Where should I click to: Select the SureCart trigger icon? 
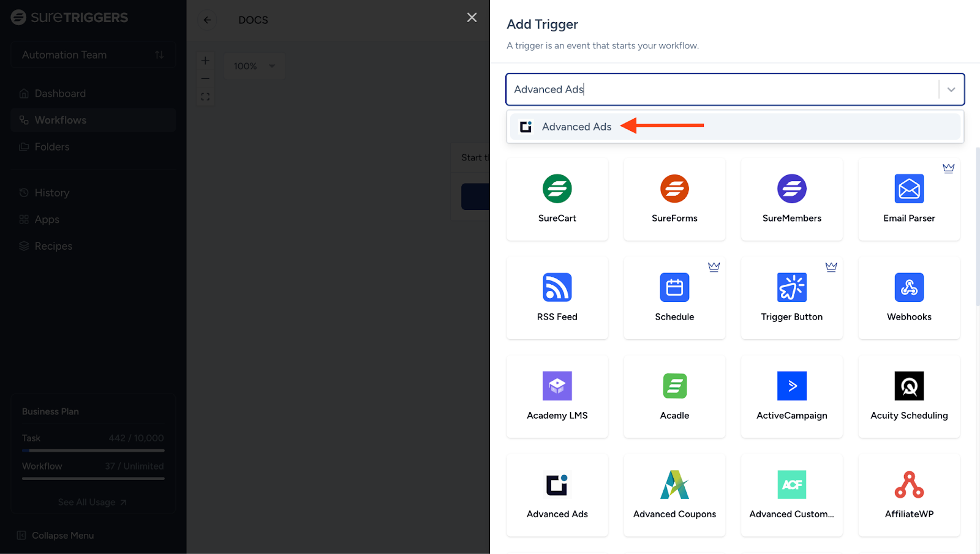(x=557, y=198)
